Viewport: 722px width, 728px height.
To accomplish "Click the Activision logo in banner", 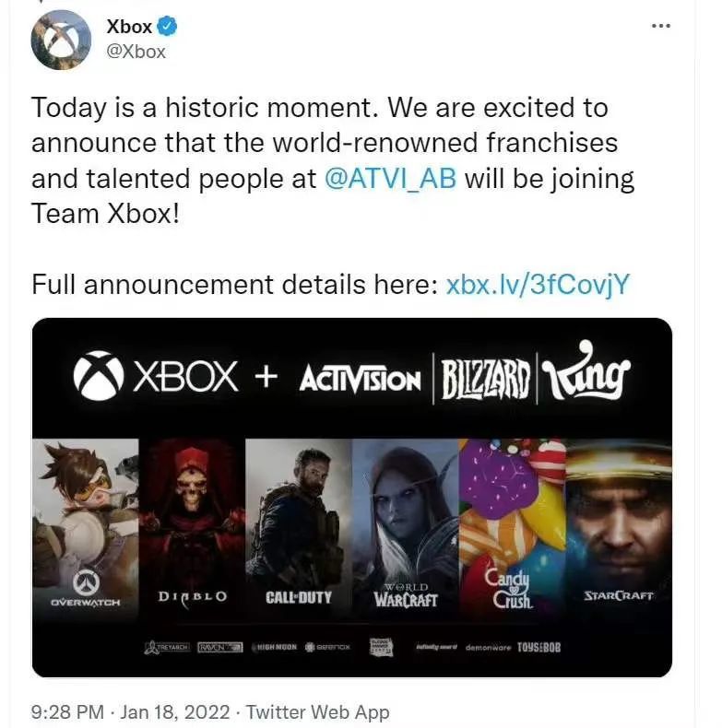I will click(361, 379).
